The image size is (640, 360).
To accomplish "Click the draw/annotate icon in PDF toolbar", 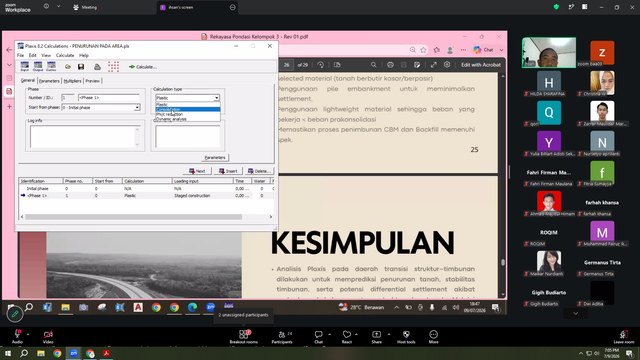I will click(417, 65).
